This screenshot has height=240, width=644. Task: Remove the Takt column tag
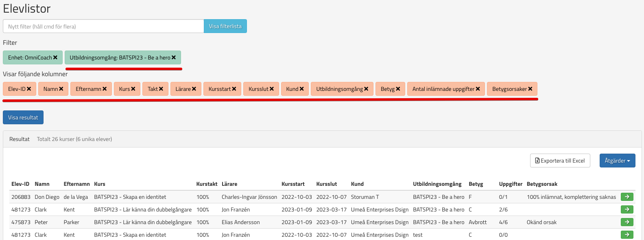click(x=161, y=89)
